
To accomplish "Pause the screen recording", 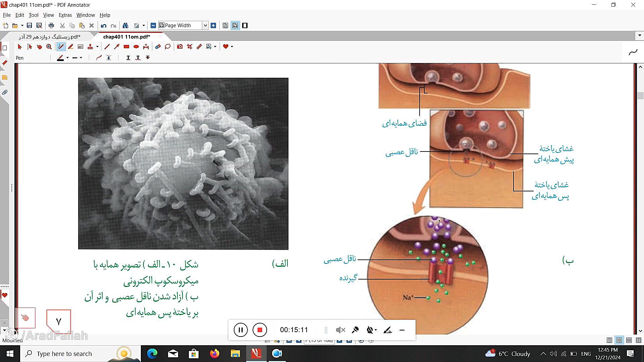I will tap(240, 330).
